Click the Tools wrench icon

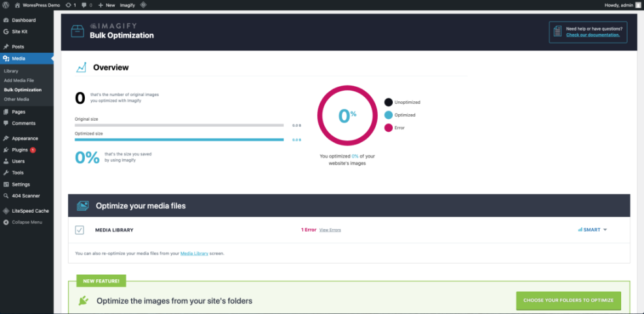click(x=6, y=173)
